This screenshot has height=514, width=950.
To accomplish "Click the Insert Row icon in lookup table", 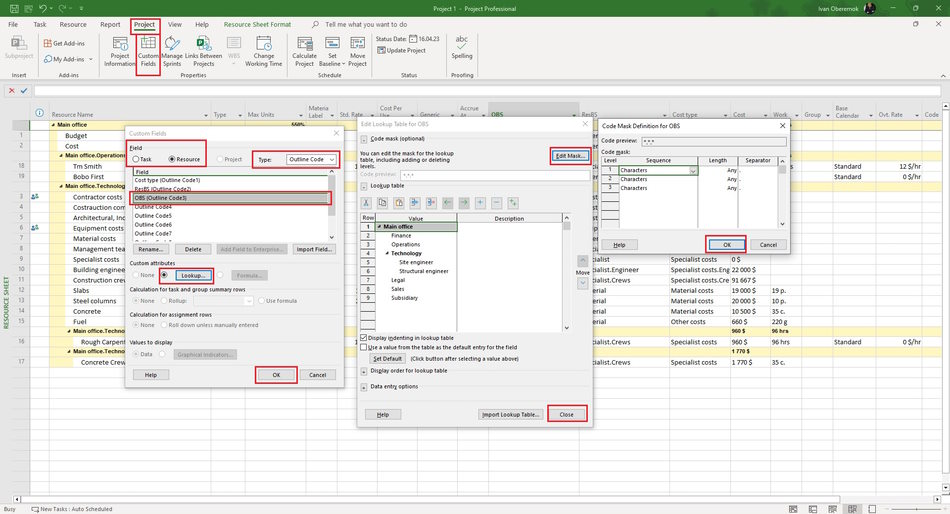I will tap(415, 202).
